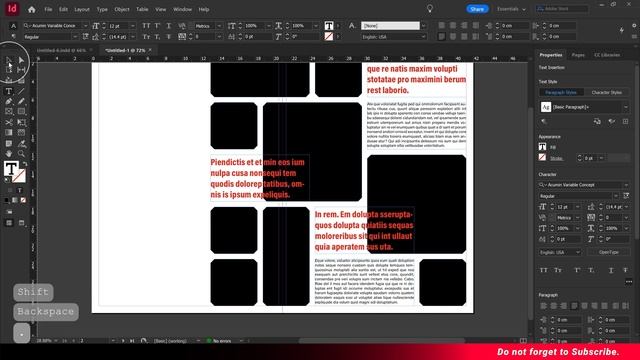640x360 pixels.
Task: Select the Eyedropper tool
Action: 21,143
